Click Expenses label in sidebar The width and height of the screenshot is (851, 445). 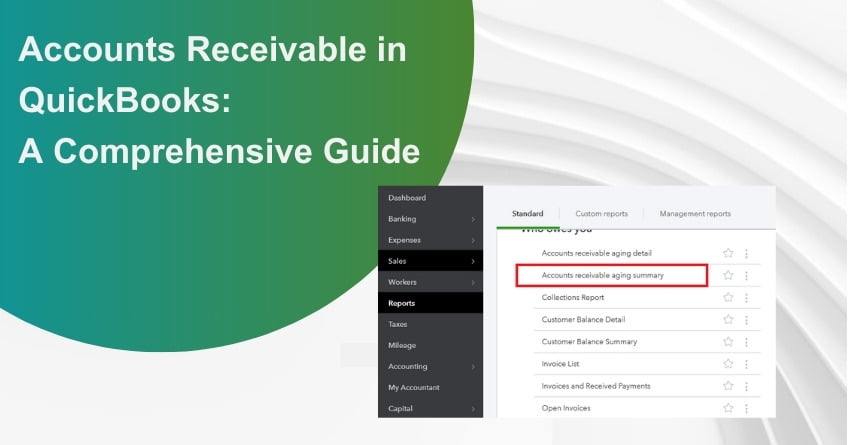coord(404,240)
